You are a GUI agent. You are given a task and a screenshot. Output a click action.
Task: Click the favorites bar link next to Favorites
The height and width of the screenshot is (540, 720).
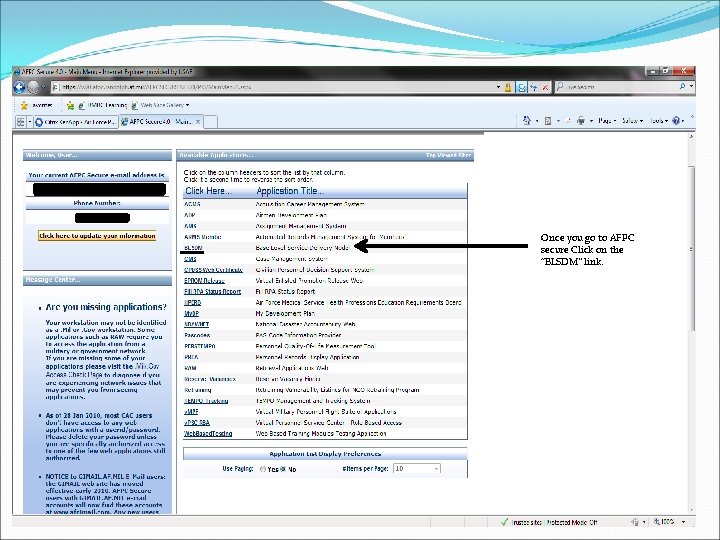[102, 106]
